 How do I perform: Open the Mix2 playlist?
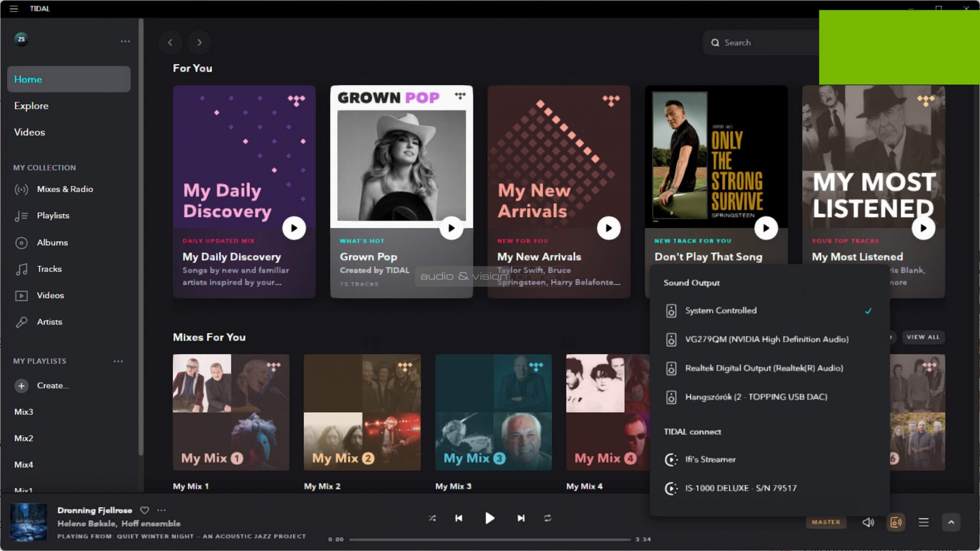[24, 439]
